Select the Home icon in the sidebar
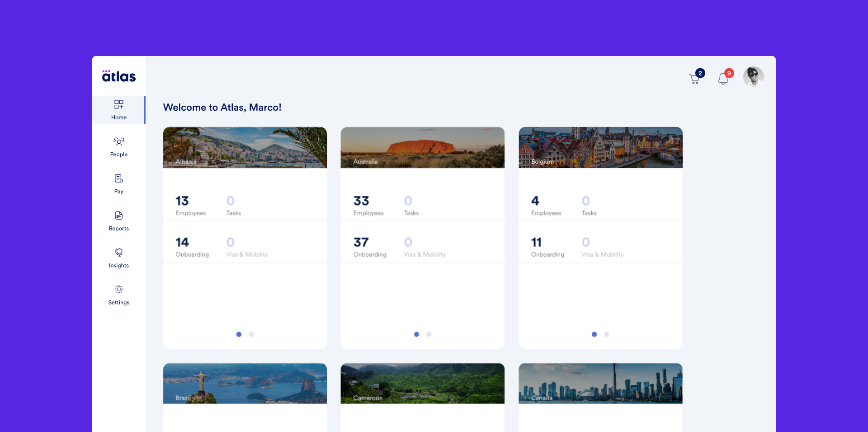The height and width of the screenshot is (432, 868). point(119,104)
